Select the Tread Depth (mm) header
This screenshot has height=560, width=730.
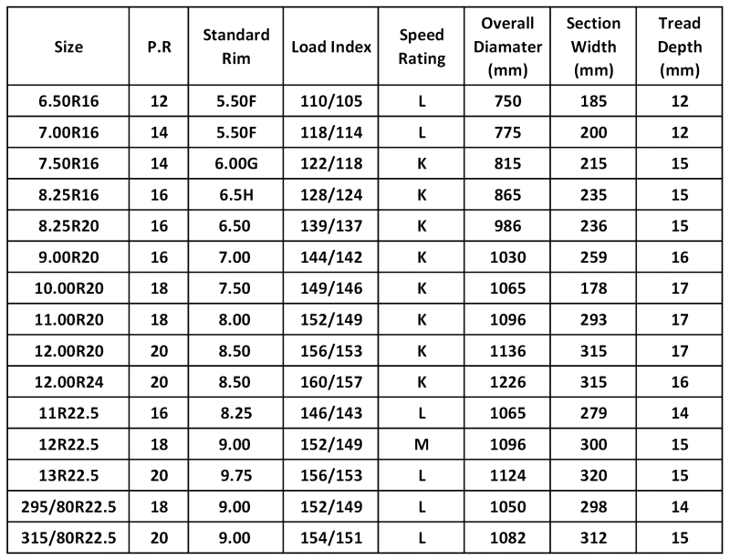pos(679,47)
